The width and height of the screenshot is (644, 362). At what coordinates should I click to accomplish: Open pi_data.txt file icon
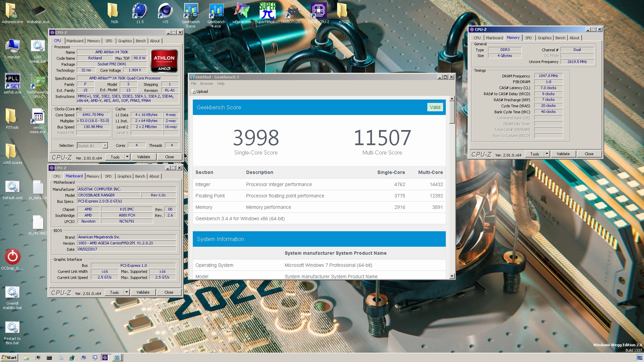(x=38, y=190)
